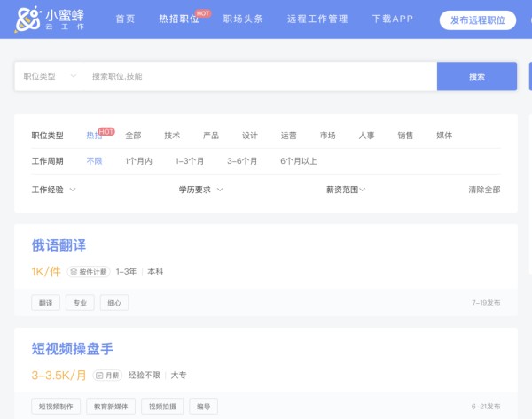Select 下载APP in the top menu
The width and height of the screenshot is (532, 419).
click(393, 19)
